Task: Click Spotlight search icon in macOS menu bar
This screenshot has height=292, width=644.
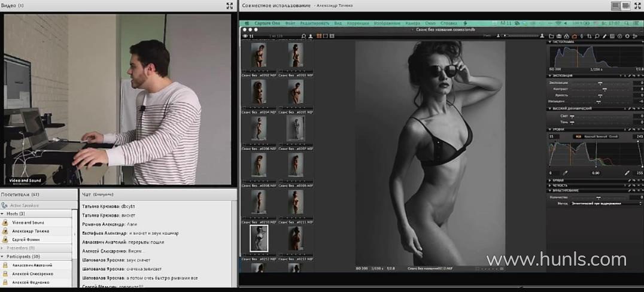Action: tap(626, 23)
